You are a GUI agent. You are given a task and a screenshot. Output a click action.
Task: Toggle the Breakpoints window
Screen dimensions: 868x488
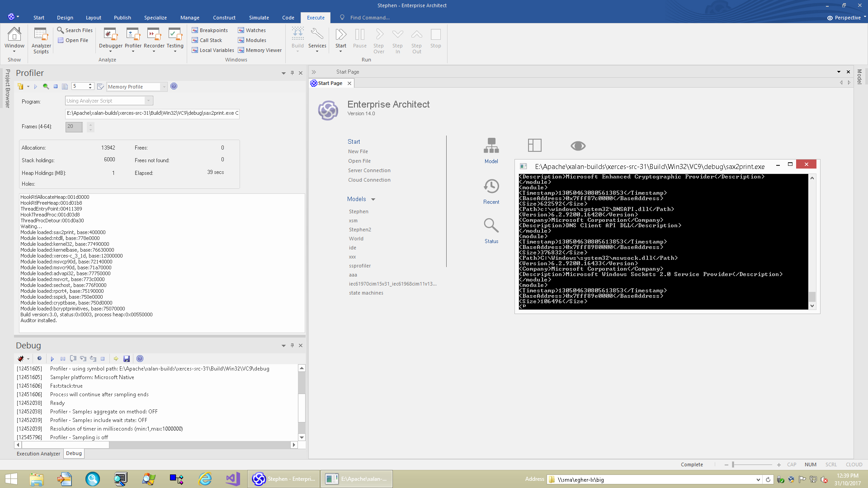click(x=209, y=30)
